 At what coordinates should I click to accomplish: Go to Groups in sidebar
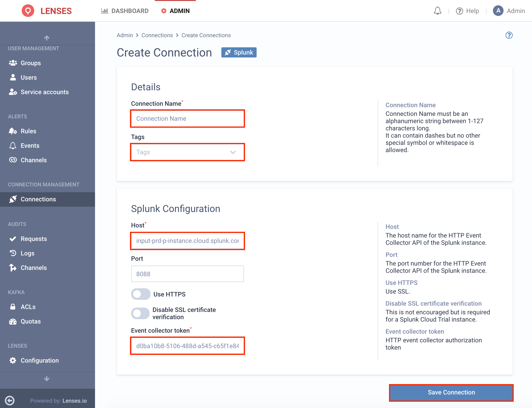point(48,63)
